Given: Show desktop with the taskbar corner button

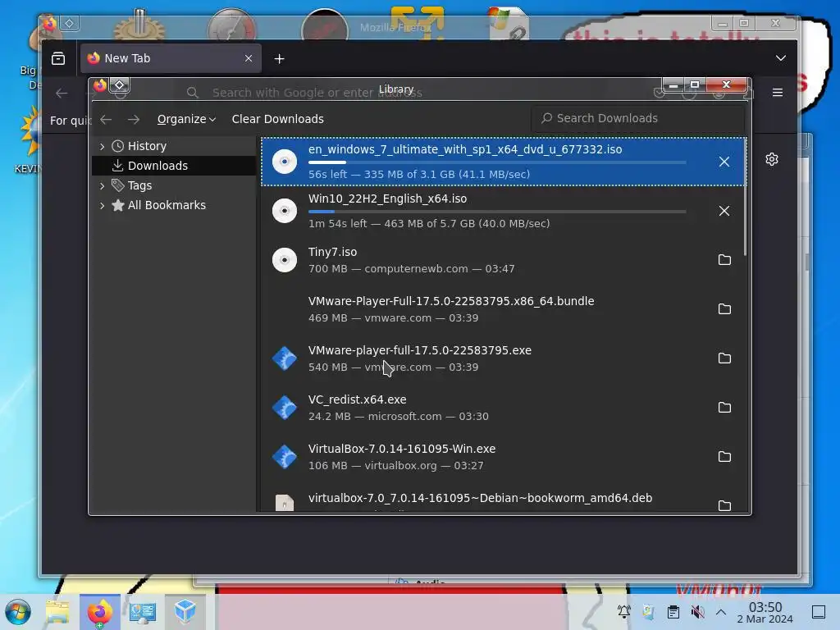Looking at the screenshot, I should [819, 612].
